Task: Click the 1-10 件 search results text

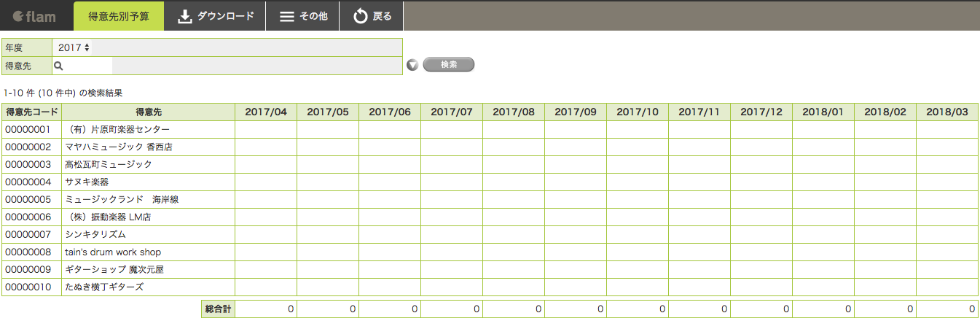Action: point(63,93)
